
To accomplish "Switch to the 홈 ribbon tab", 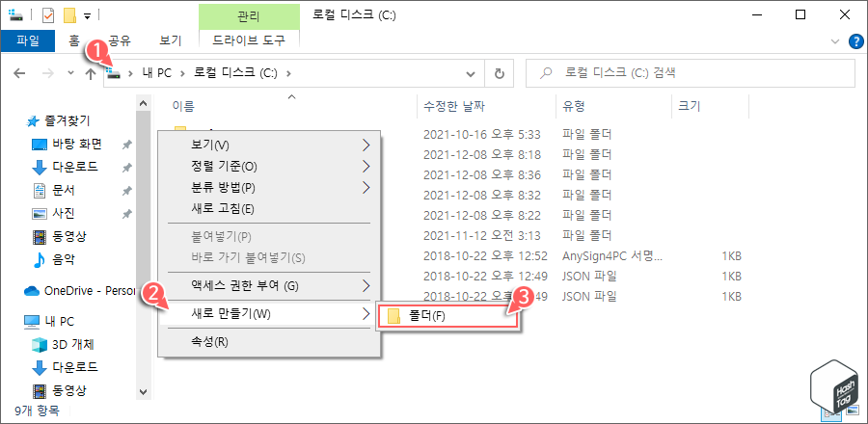I will [x=74, y=40].
